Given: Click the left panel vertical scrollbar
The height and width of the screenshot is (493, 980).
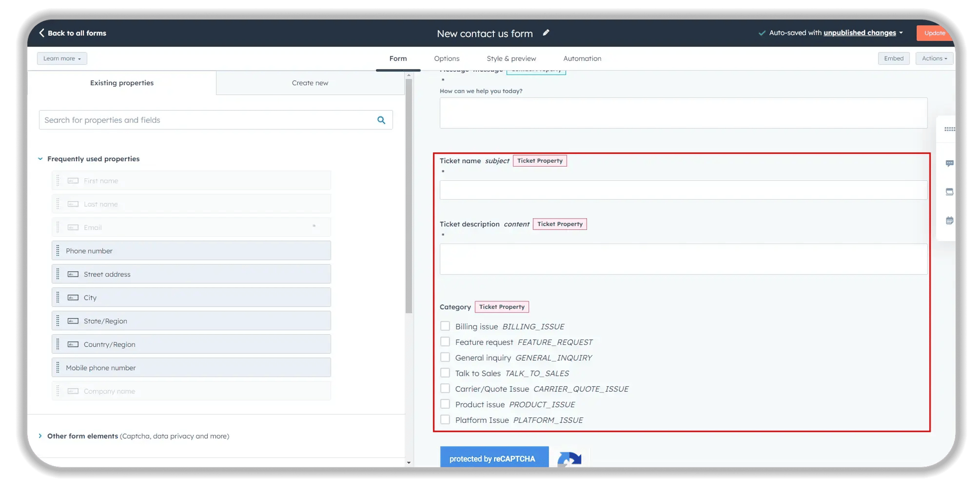Looking at the screenshot, I should (409, 196).
